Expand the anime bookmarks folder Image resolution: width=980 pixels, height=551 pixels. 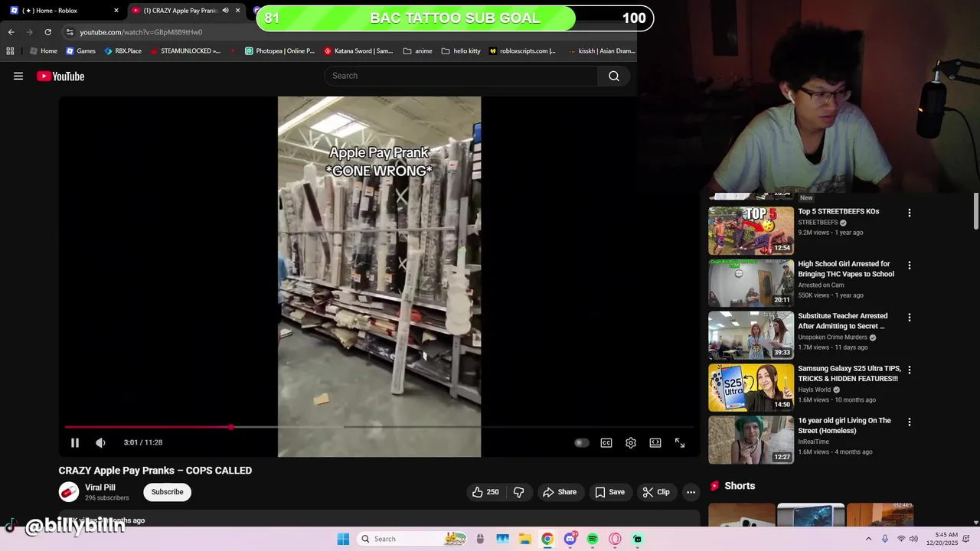pos(418,51)
